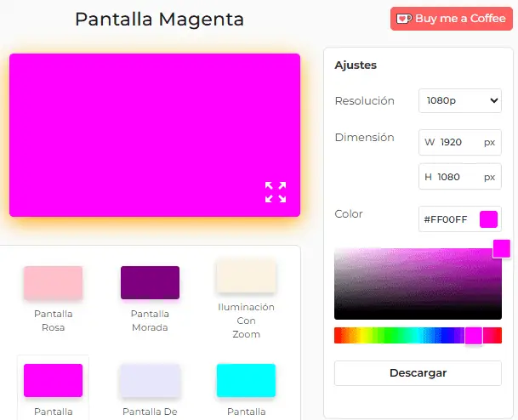Click the height 1080 input field

point(460,177)
